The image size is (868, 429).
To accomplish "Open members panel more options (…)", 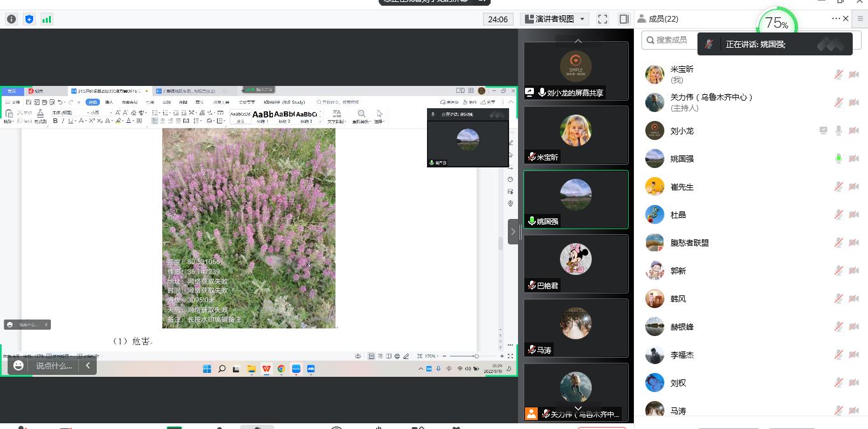I will (836, 18).
